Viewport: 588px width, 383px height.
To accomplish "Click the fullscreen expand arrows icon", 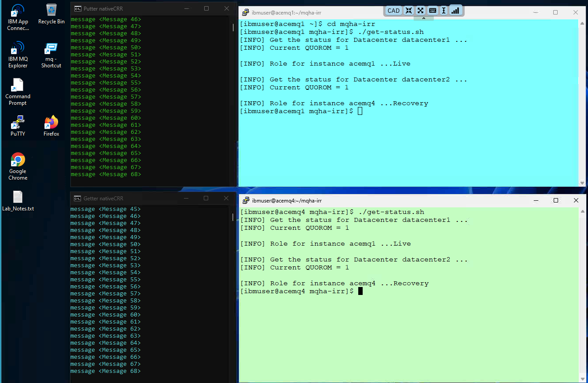I will (421, 11).
